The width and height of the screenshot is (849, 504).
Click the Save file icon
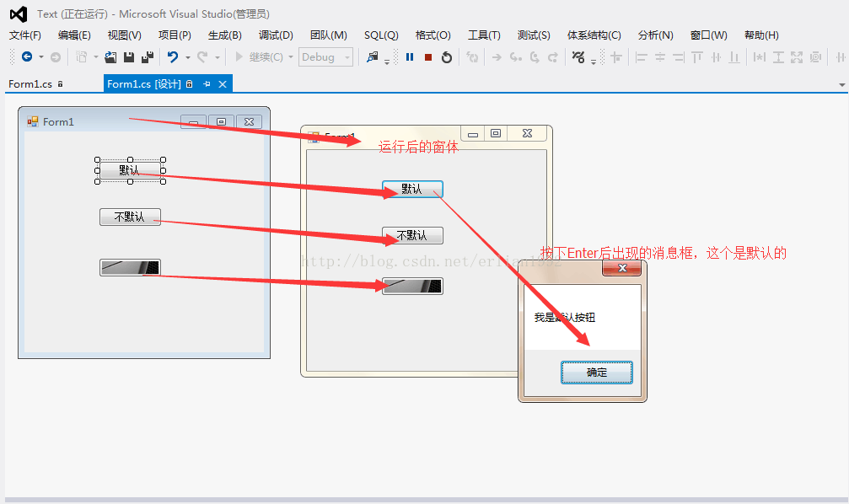coord(129,56)
